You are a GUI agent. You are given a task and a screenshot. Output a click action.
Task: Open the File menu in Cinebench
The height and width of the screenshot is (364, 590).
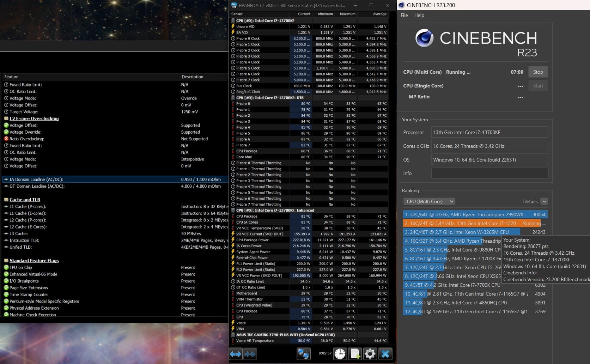pos(404,15)
